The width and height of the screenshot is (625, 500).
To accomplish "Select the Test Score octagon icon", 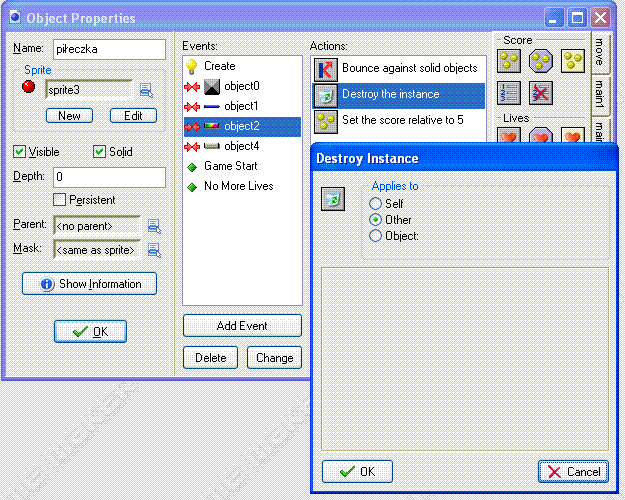I will coord(540,62).
